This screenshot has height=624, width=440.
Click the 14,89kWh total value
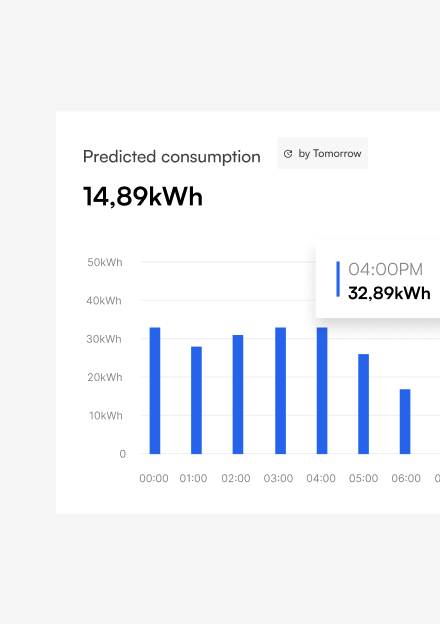point(143,197)
